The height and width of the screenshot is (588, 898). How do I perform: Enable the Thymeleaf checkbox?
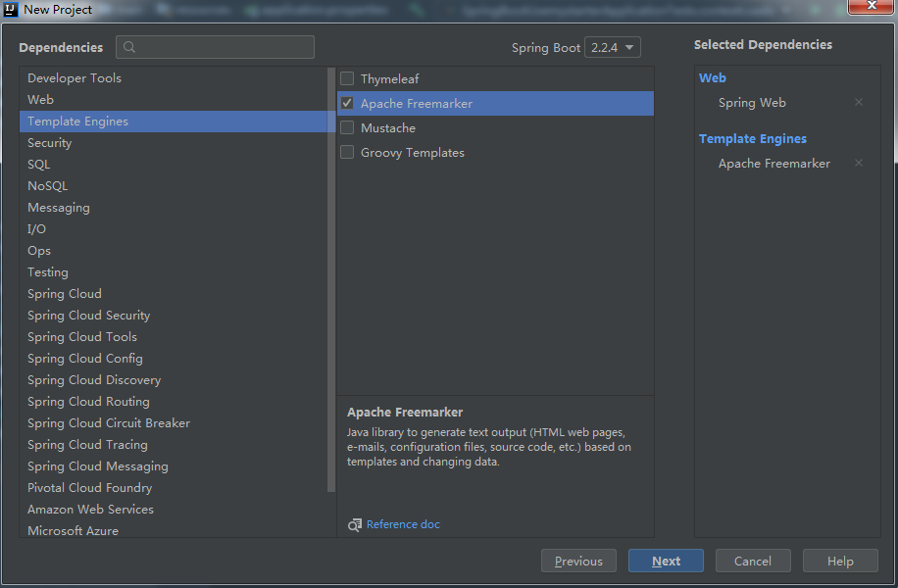coord(347,78)
